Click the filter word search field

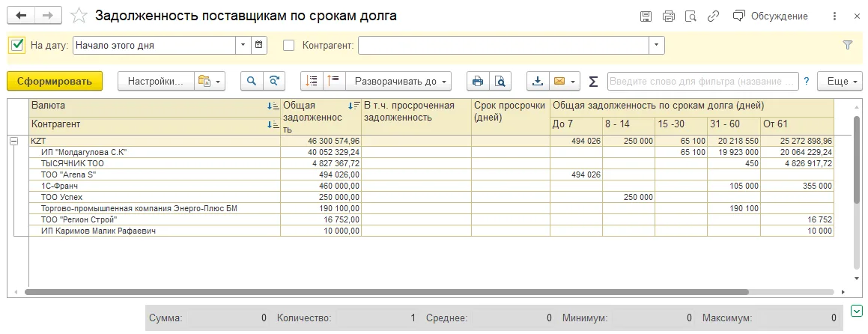(x=703, y=82)
